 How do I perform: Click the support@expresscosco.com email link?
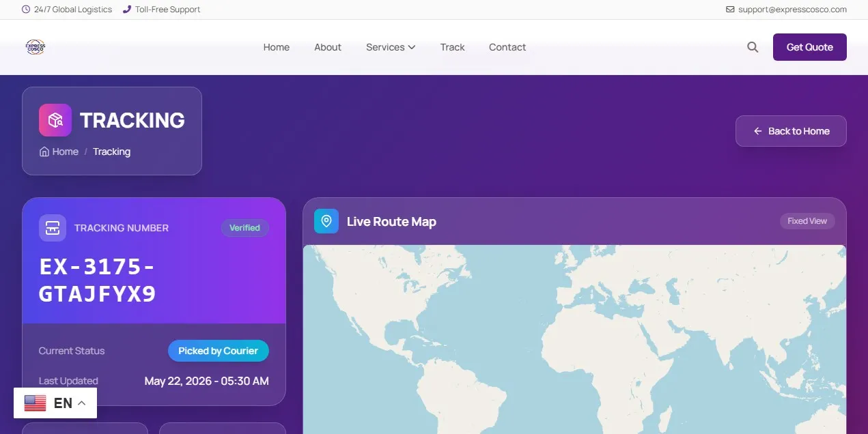792,10
